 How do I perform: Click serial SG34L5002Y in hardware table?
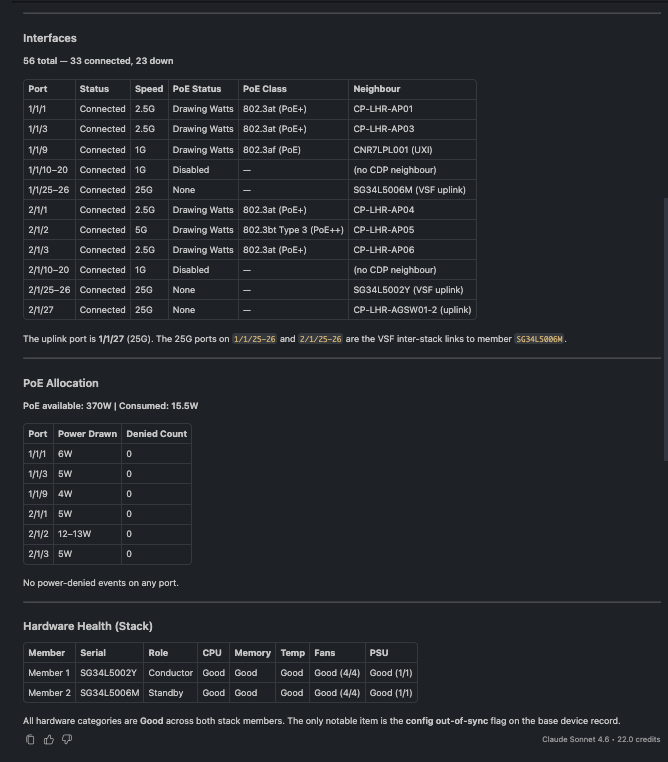click(108, 673)
